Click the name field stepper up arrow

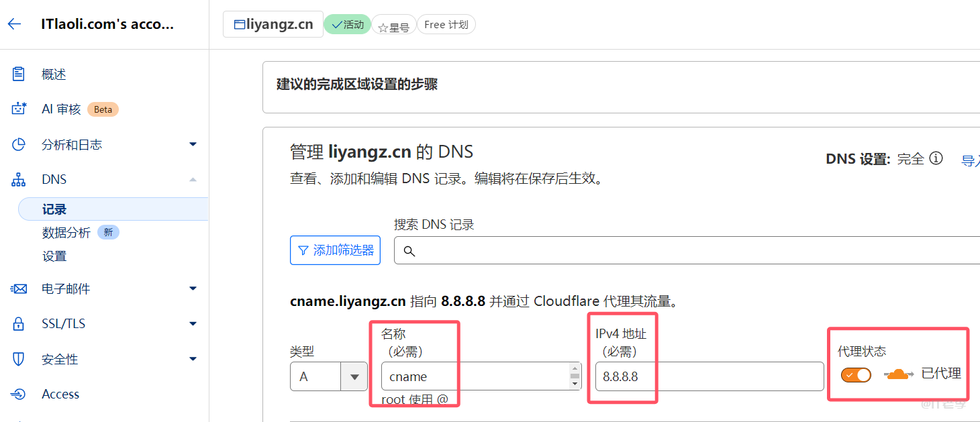pos(574,370)
